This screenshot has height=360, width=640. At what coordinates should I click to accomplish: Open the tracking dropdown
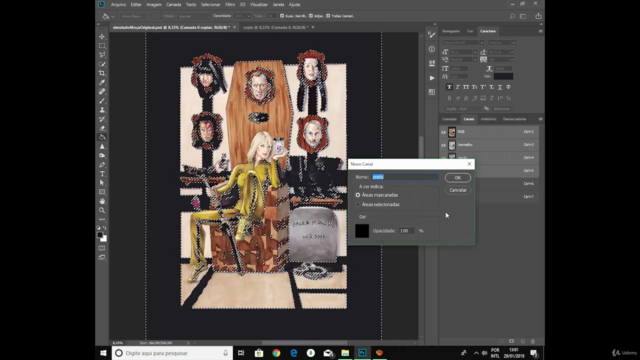pyautogui.click(x=511, y=60)
